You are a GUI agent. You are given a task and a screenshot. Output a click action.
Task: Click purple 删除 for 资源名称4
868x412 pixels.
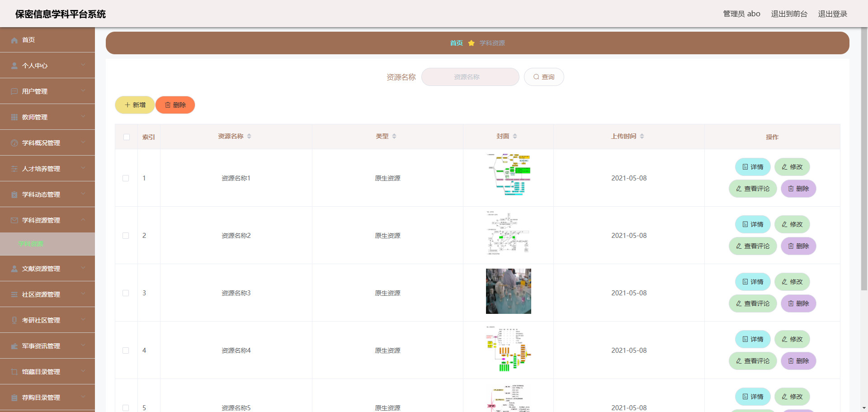point(798,361)
